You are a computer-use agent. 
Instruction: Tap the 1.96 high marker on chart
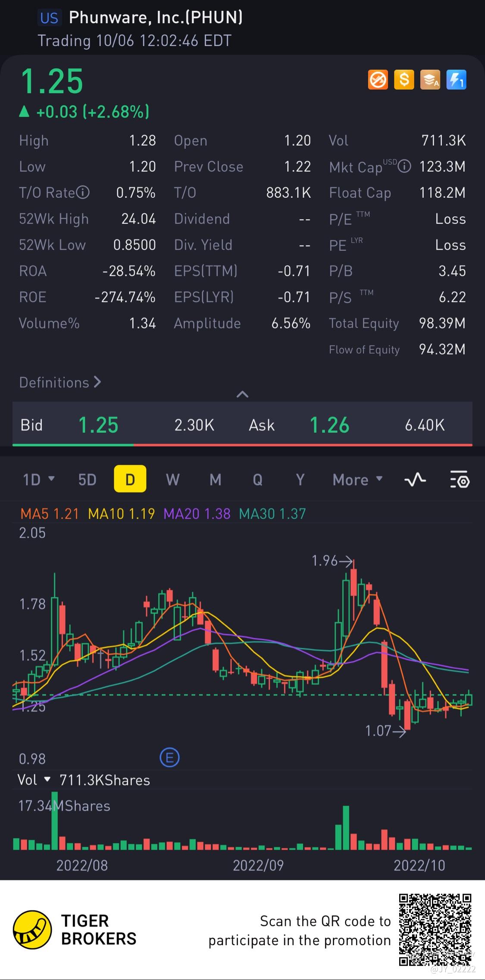(x=332, y=561)
